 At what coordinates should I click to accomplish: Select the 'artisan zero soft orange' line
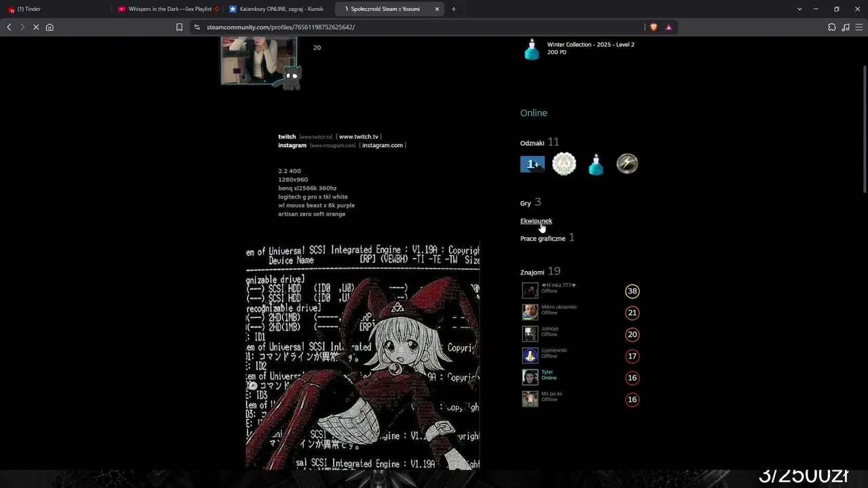[x=312, y=214]
